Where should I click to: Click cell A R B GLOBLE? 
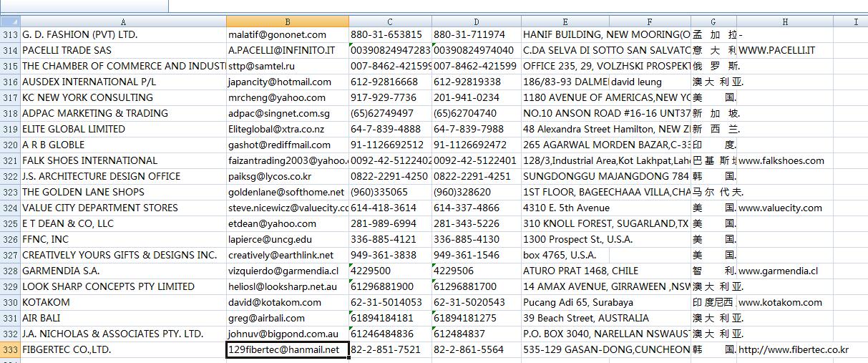[x=124, y=145]
